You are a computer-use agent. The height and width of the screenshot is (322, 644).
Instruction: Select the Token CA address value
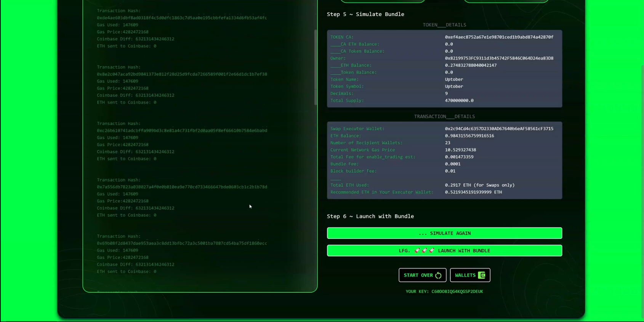499,37
